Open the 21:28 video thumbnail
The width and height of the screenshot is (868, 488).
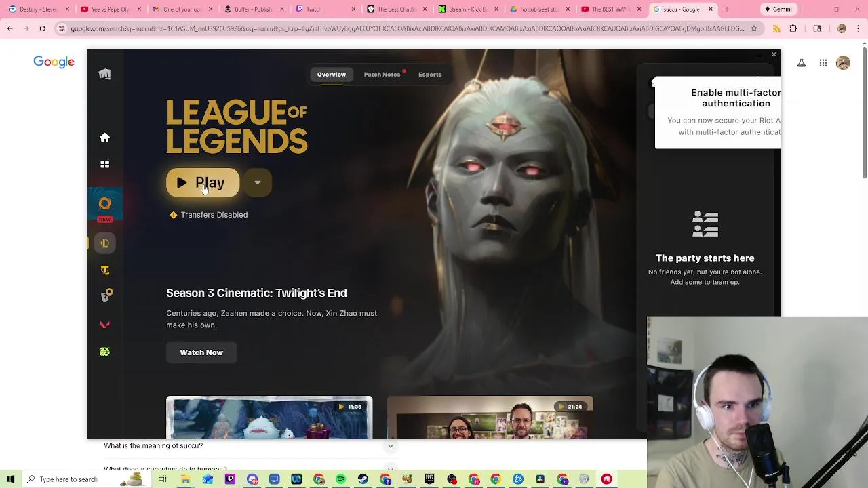tap(490, 418)
